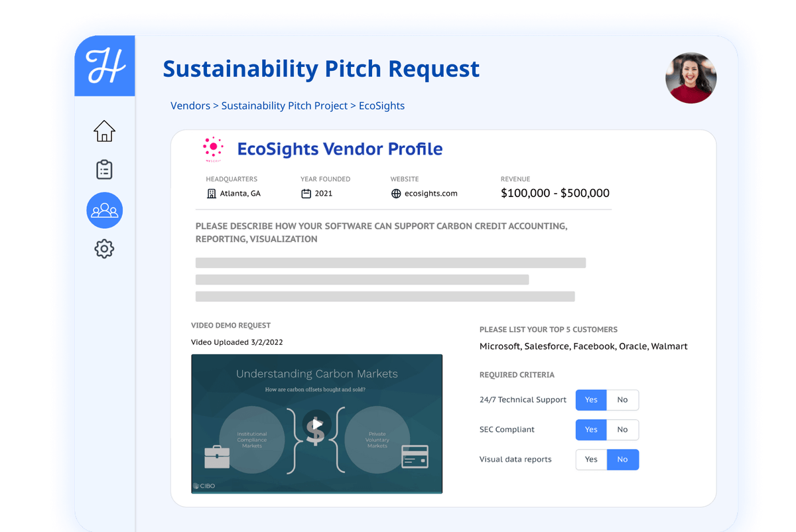Click the revenue range $100,000 - $500,000

[555, 193]
